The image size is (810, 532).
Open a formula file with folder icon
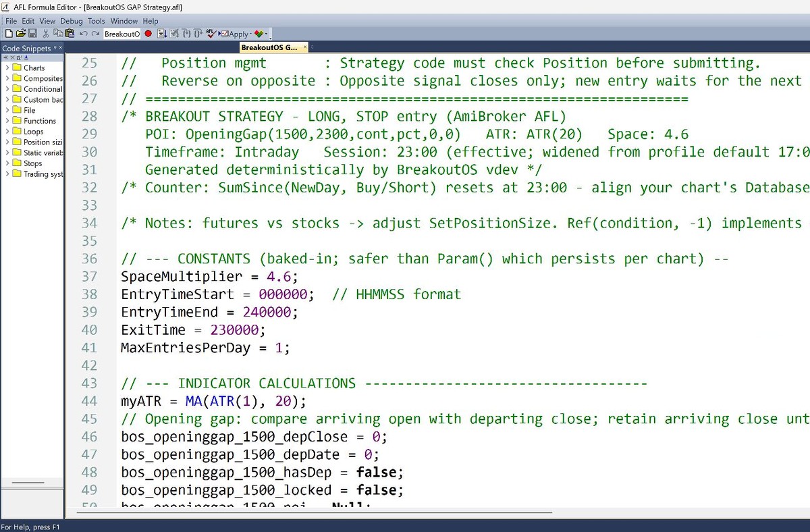[21, 33]
